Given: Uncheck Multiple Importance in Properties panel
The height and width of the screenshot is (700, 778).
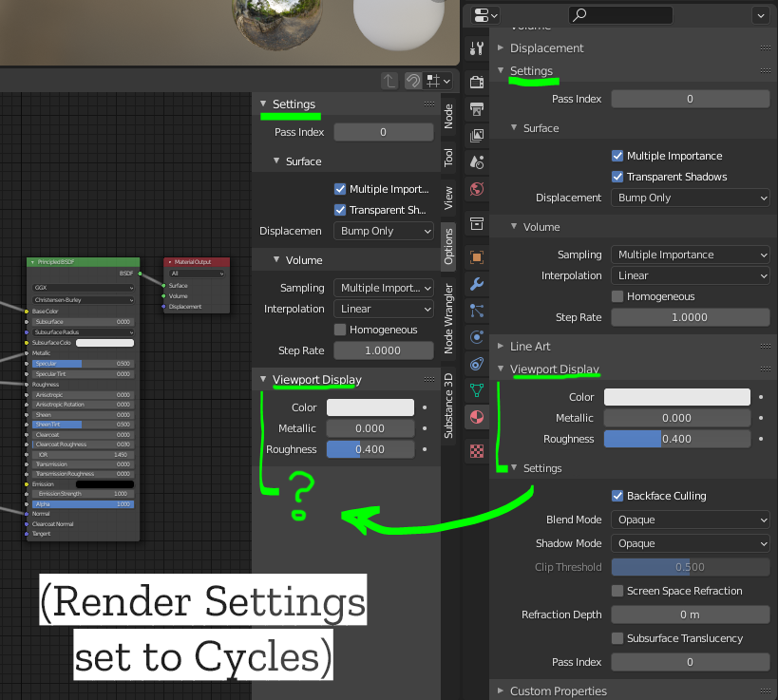Looking at the screenshot, I should click(617, 156).
